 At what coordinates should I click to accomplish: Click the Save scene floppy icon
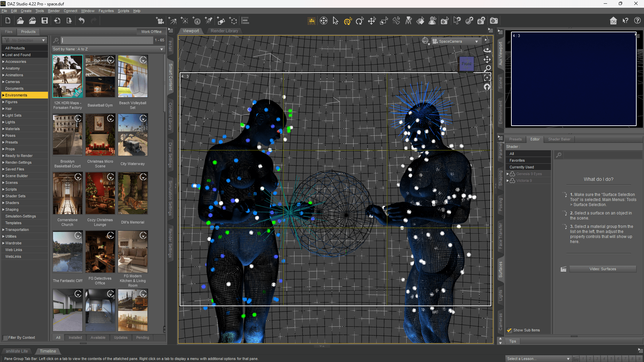click(x=45, y=21)
